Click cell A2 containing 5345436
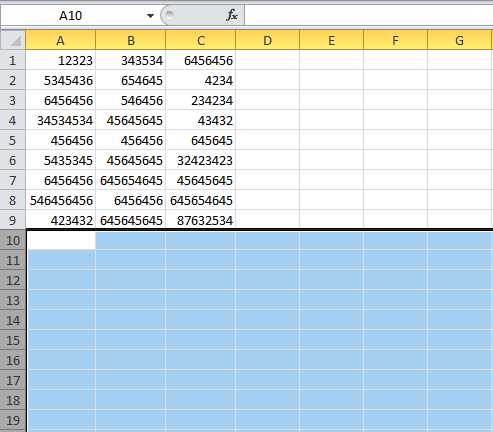493x432 pixels. 61,80
